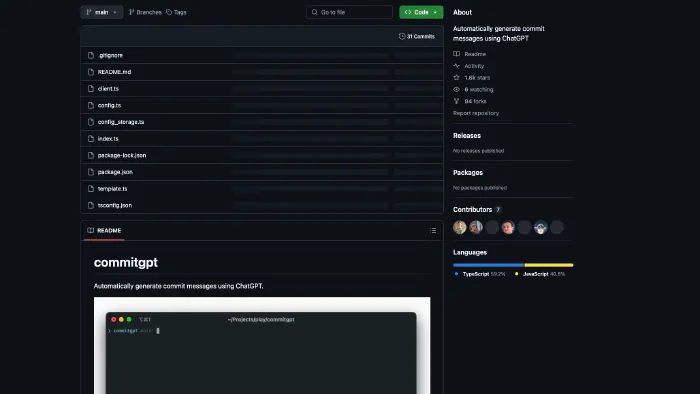
Task: Click the book icon beside Readme
Action: click(456, 54)
